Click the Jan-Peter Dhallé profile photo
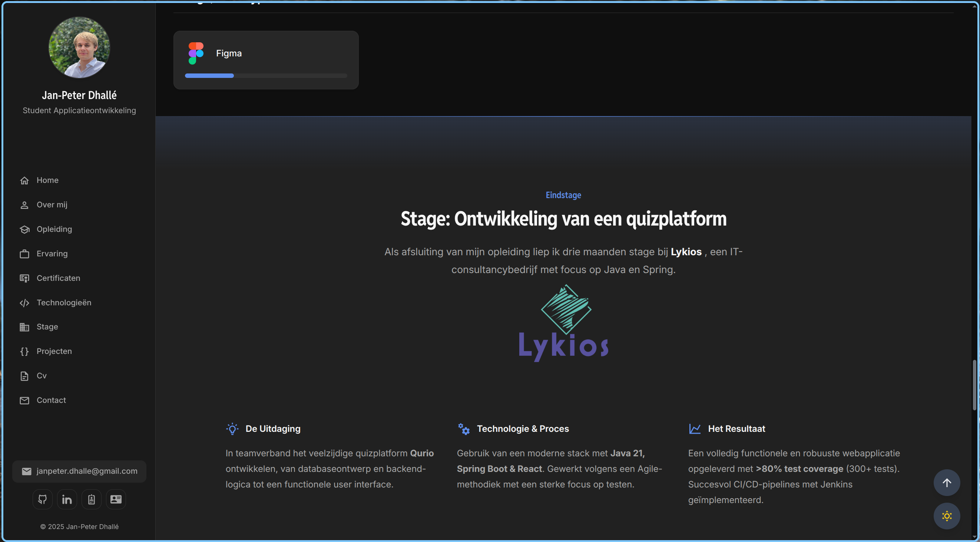Screen dimensions: 980x542 coord(79,47)
